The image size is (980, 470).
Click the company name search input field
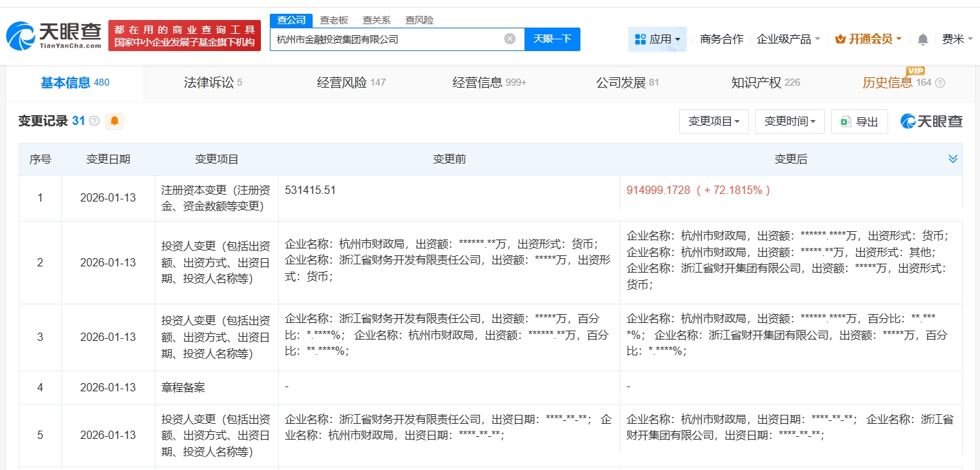click(386, 39)
